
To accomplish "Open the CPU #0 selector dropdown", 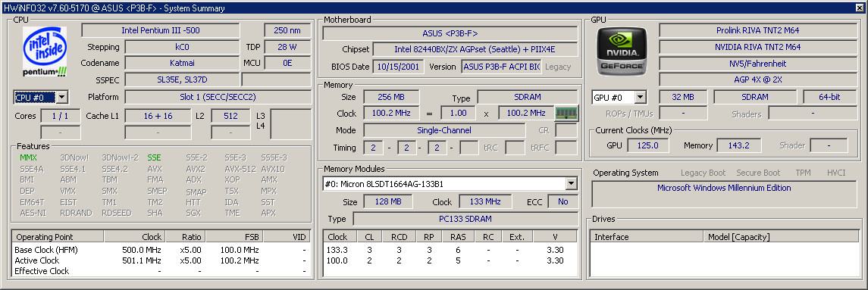I will [62, 98].
